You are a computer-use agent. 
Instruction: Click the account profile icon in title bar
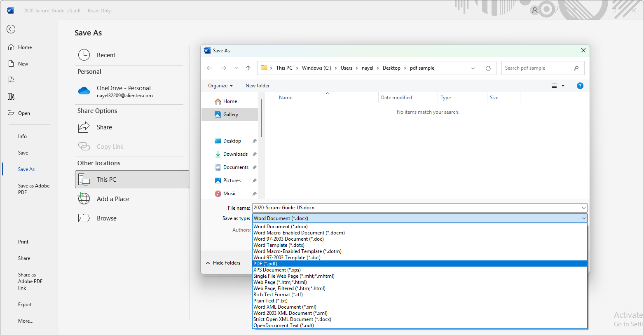535,10
